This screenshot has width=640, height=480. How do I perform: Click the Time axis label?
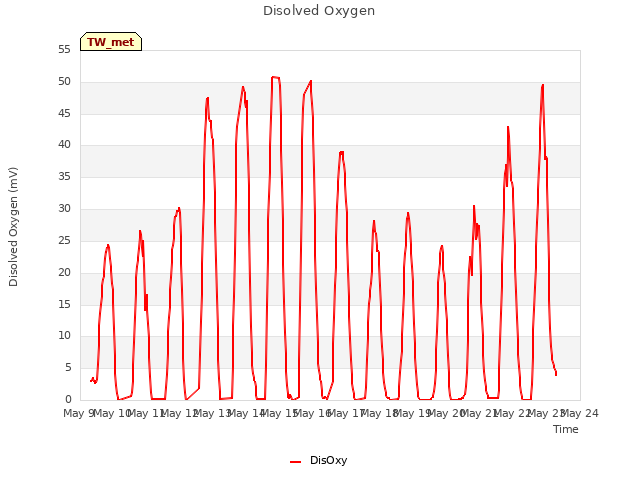click(566, 429)
